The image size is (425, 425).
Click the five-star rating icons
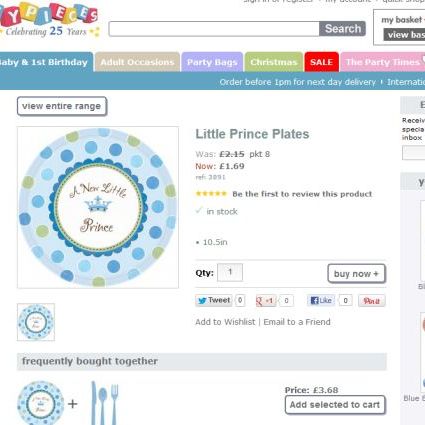pos(211,193)
